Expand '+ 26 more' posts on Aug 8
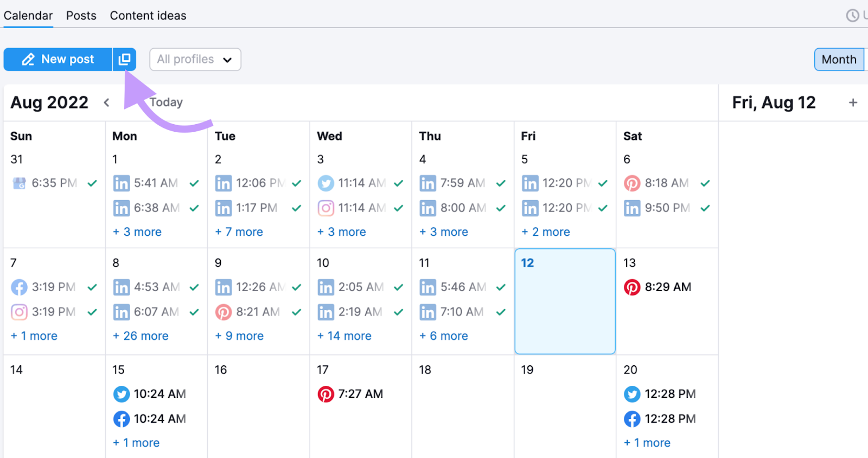 point(141,336)
